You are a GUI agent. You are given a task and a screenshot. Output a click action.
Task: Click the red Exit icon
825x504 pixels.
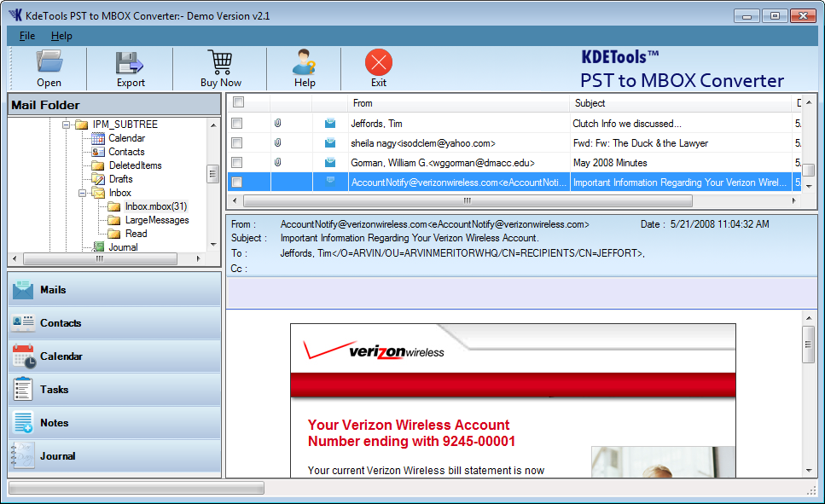click(378, 62)
